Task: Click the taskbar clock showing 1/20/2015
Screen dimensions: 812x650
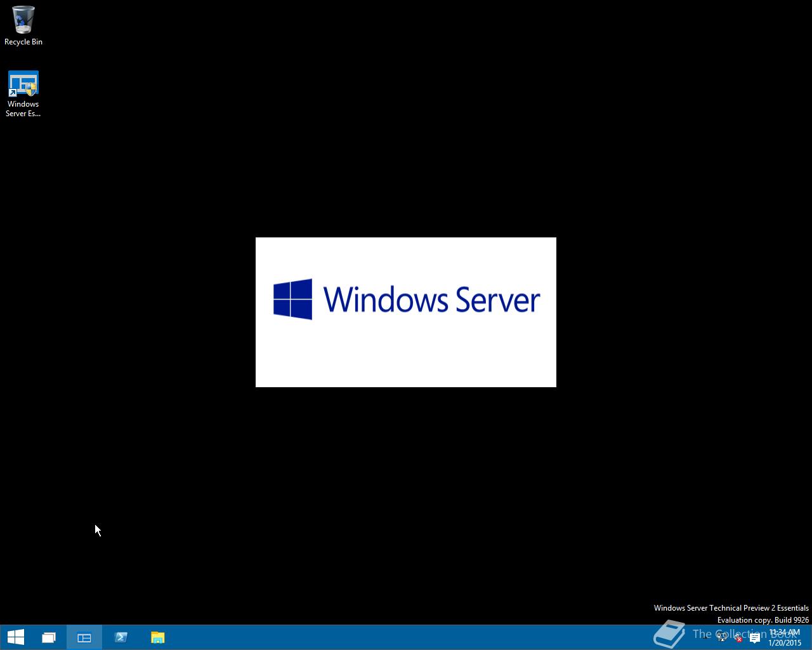Action: 785,637
